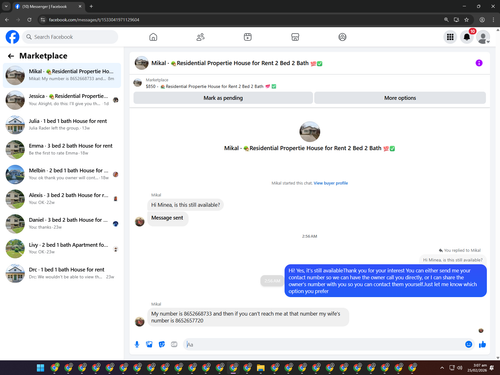
Task: Open the browser zoom magnifier icon
Action: (446, 20)
